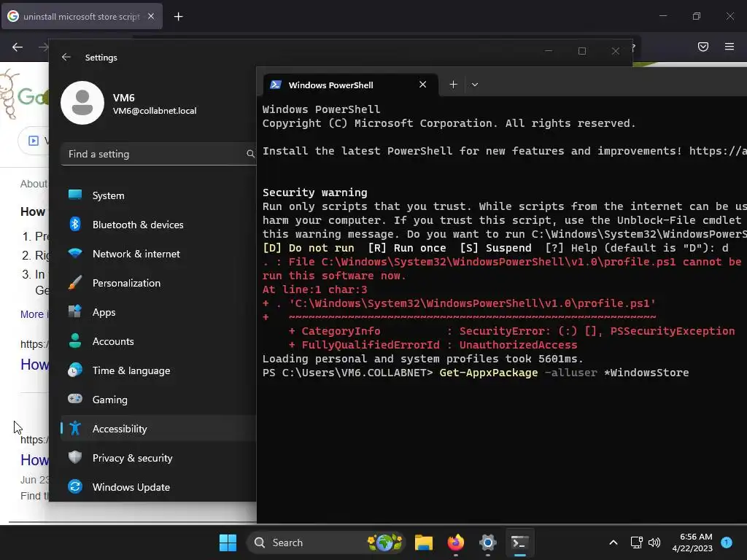This screenshot has width=747, height=560.
Task: Click the Get-AppxPackage command text
Action: pyautogui.click(x=488, y=373)
